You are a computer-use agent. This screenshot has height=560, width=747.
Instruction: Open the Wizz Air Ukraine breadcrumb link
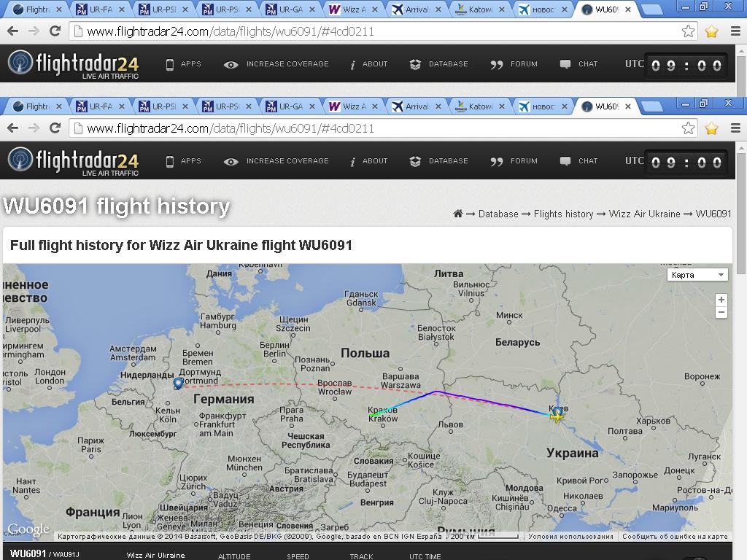[644, 214]
